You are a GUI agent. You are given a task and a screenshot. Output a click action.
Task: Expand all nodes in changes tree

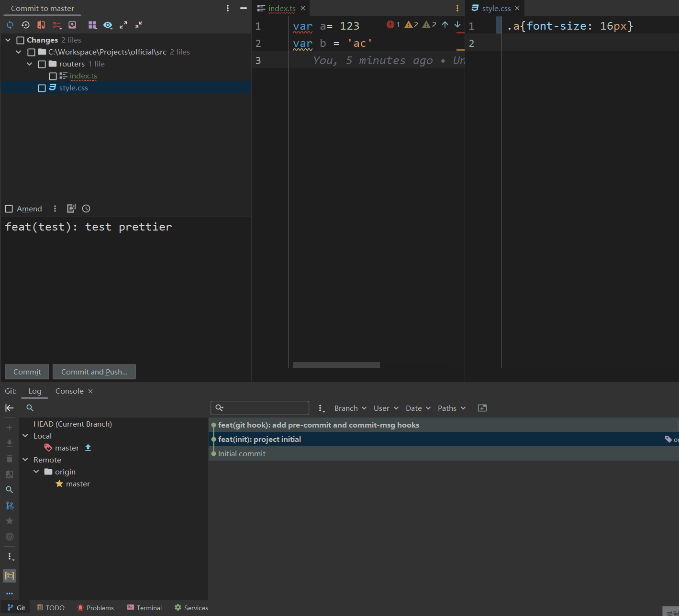coord(123,25)
